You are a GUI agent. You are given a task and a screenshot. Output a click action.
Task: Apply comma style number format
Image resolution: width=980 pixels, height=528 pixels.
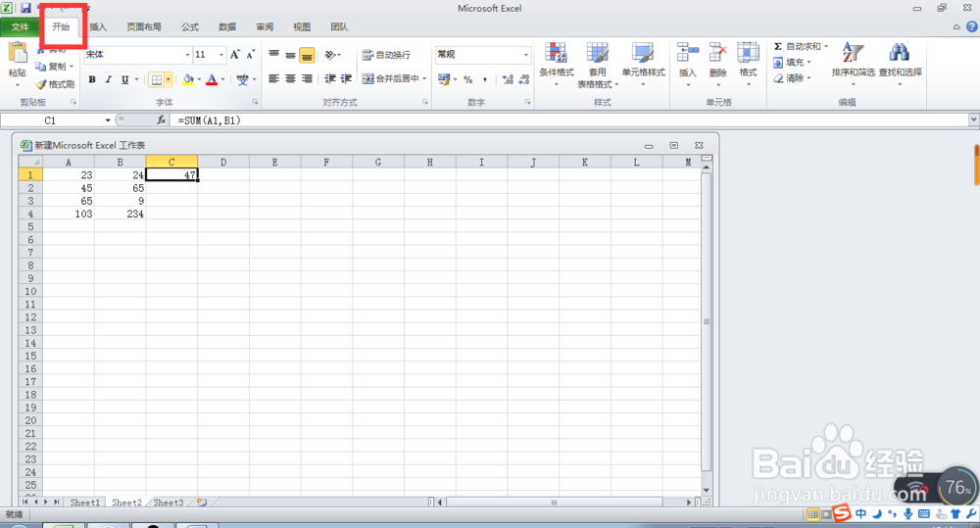485,79
